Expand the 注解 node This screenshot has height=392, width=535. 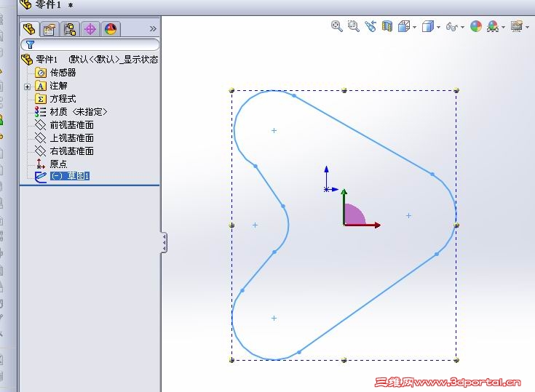(28, 87)
